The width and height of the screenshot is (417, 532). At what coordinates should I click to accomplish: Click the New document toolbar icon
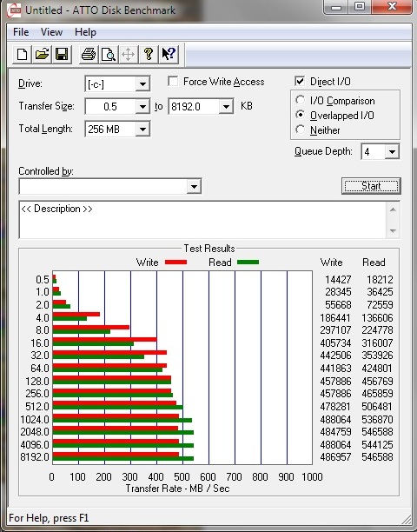(22, 54)
